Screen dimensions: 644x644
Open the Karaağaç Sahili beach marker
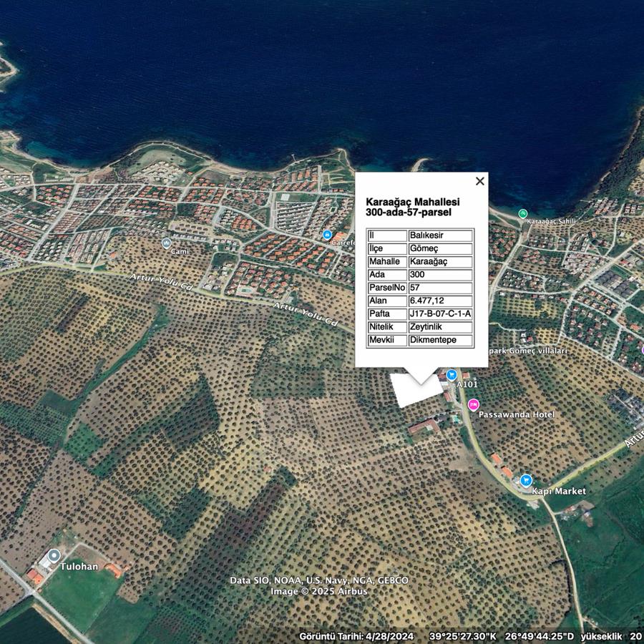pos(523,213)
